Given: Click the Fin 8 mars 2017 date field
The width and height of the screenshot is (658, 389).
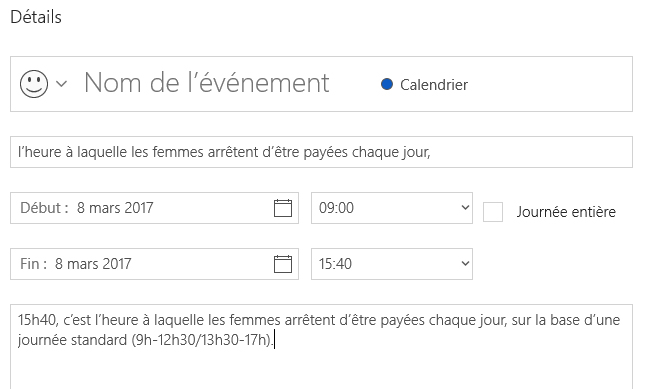Looking at the screenshot, I should [x=154, y=264].
